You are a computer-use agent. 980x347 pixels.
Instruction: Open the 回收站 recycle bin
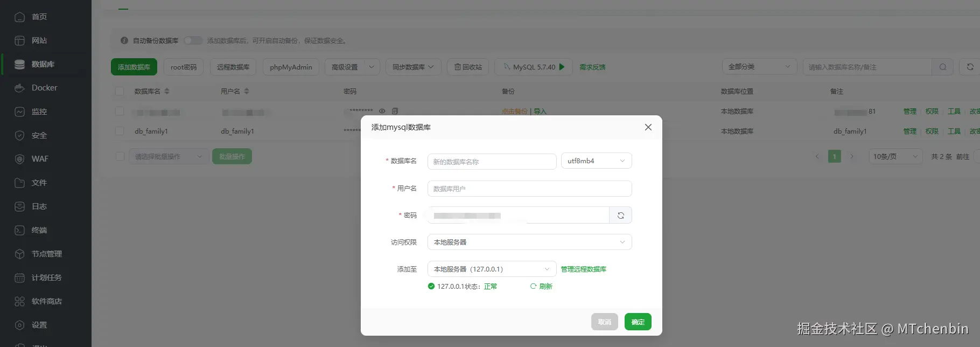[468, 67]
